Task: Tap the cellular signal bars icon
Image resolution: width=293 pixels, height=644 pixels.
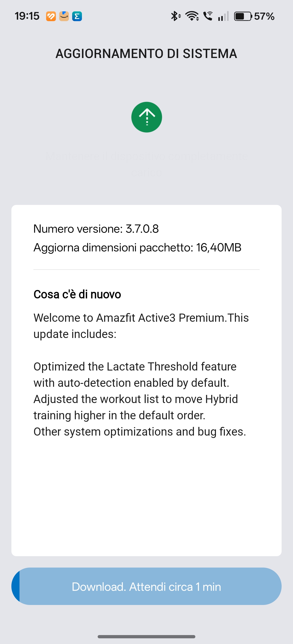Action: point(223,16)
